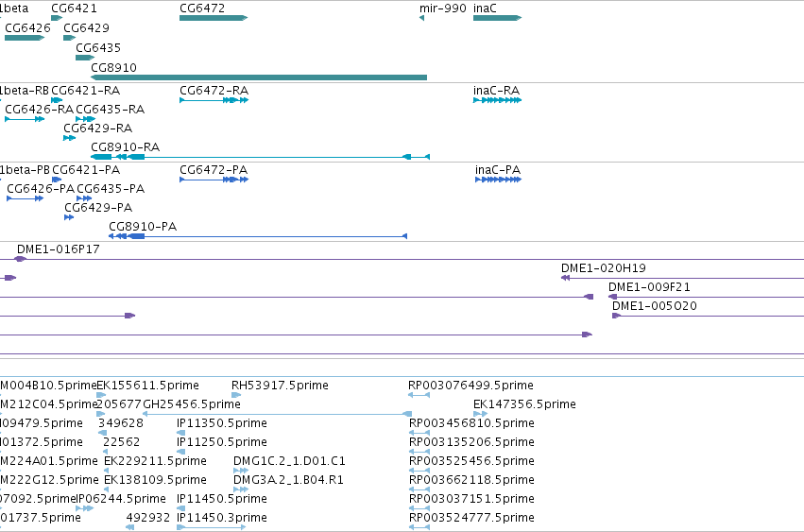Open the CG6421-RA transcript label
The width and height of the screenshot is (804, 532).
point(86,91)
